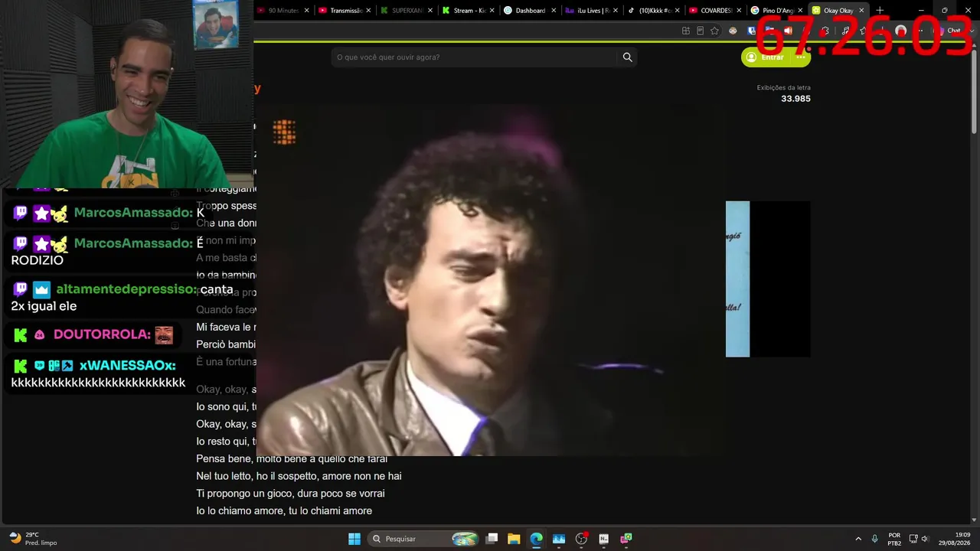Click lyric 'Io lo chiamo amore, tu lo chiami amore'
Image resolution: width=980 pixels, height=551 pixels.
click(284, 510)
